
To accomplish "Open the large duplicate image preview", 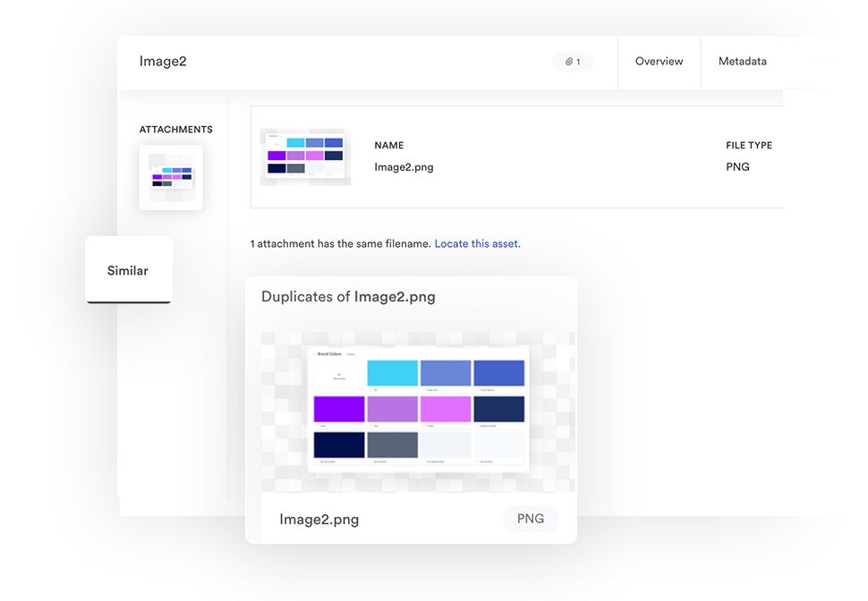I will point(418,411).
